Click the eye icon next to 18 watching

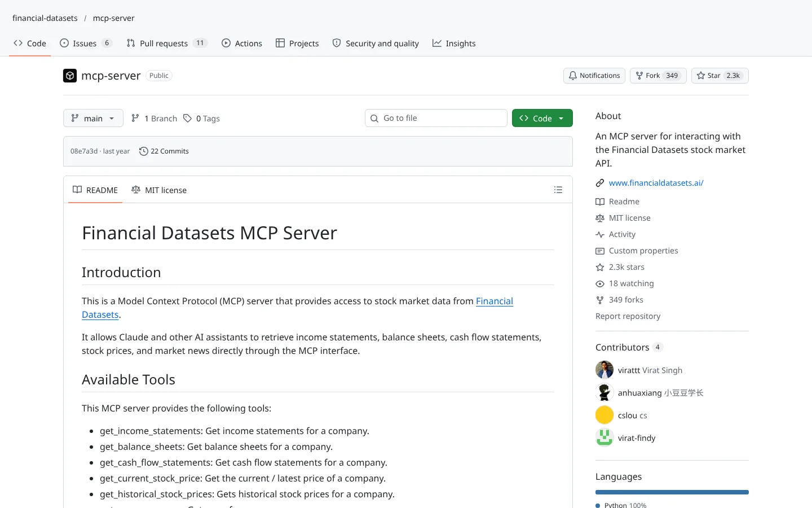pyautogui.click(x=600, y=284)
